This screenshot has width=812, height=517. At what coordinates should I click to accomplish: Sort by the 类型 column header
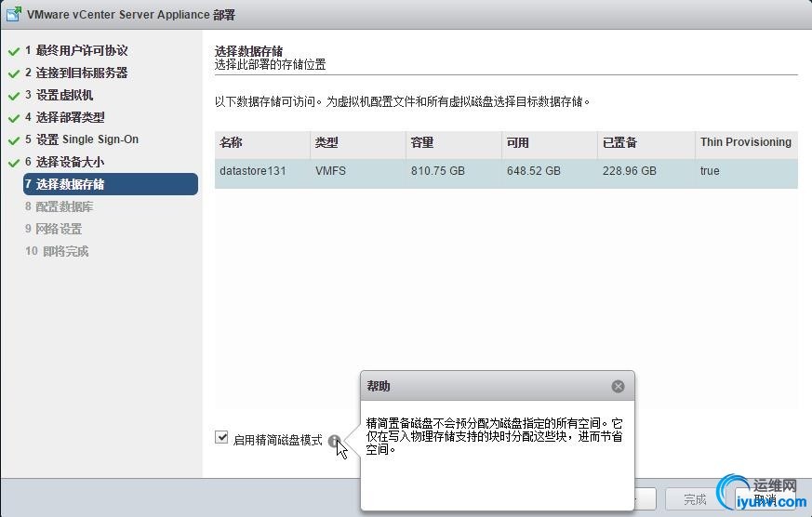tap(358, 143)
